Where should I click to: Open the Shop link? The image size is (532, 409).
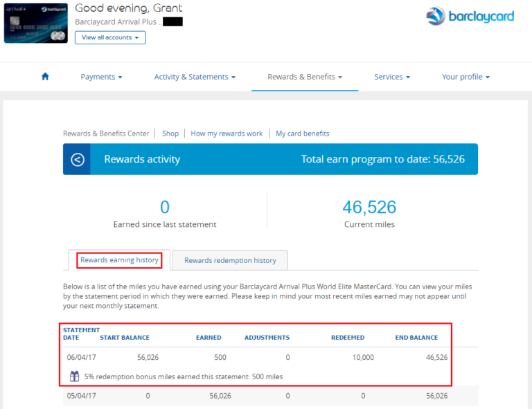[x=170, y=134]
